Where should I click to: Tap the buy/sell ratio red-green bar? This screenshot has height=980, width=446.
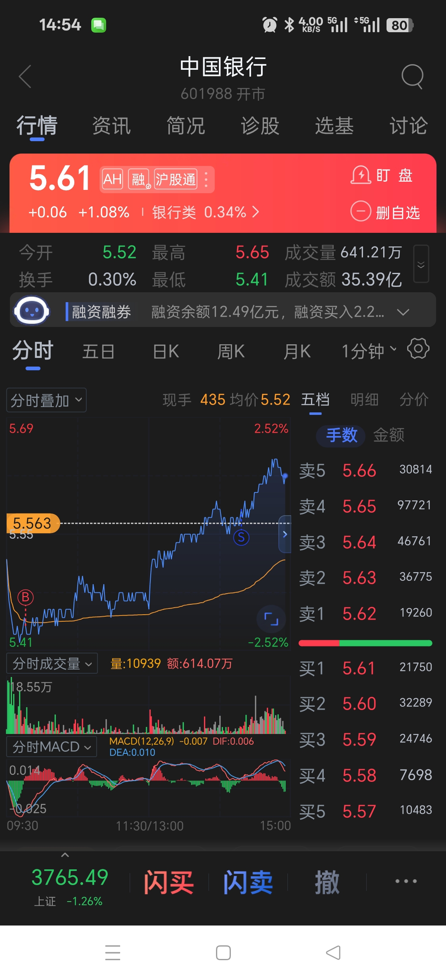point(365,643)
